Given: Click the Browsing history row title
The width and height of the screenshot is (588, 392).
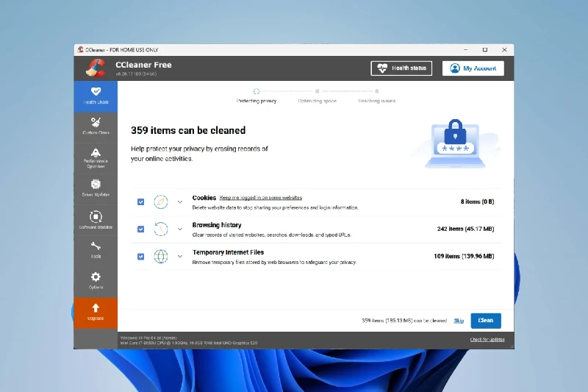Looking at the screenshot, I should [x=217, y=225].
